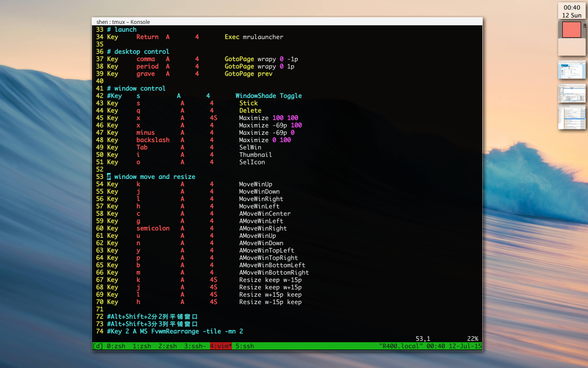Click "period" key name on line 38
This screenshot has width=588, height=368.
[147, 66]
